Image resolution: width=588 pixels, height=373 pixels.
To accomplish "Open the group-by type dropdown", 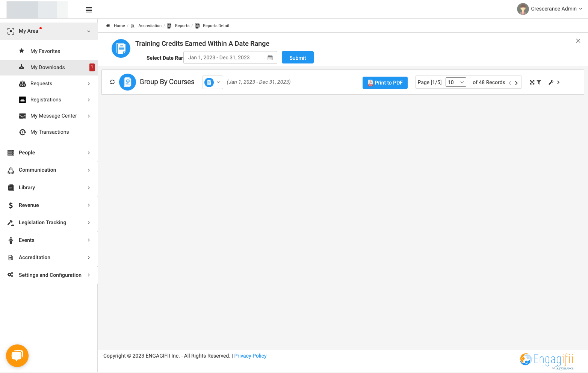I will point(213,82).
